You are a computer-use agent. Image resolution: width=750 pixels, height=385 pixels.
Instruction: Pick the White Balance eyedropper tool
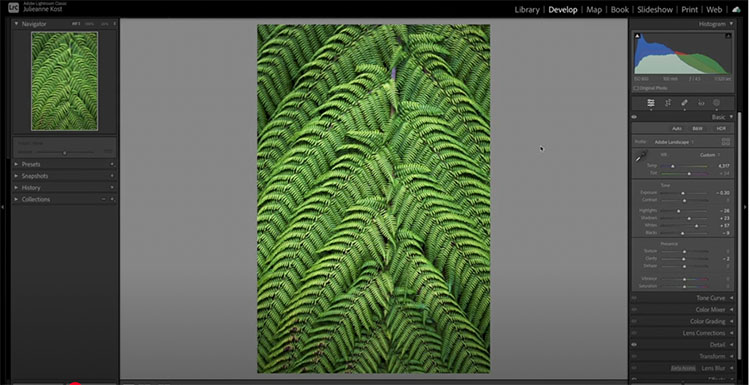point(641,156)
